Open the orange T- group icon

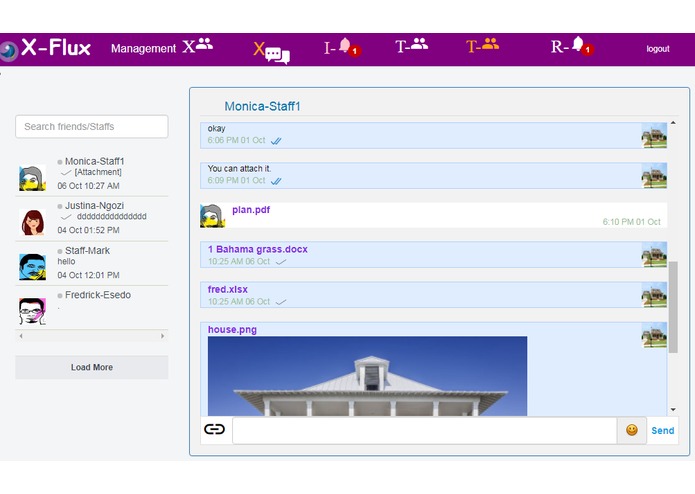pyautogui.click(x=482, y=45)
